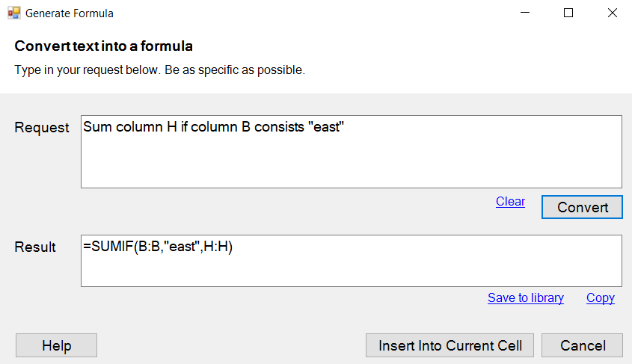Click the "Be as specific as possible" instruction text

(x=235, y=70)
